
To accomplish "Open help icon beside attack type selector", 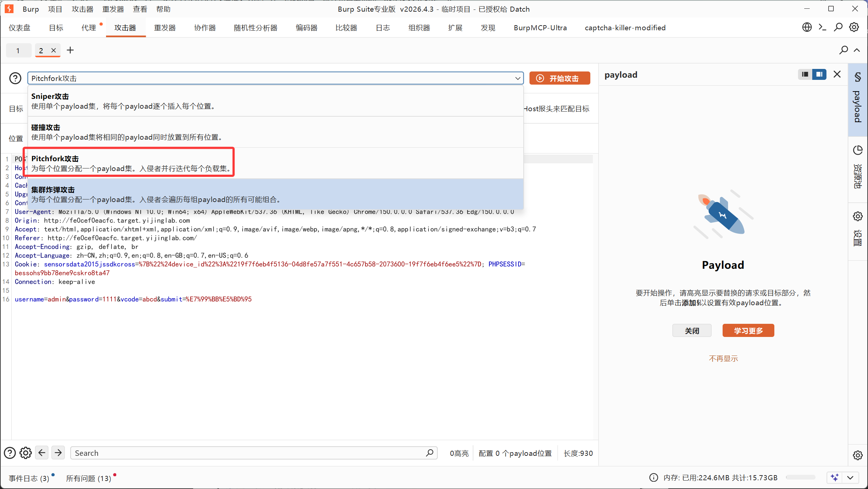I will pyautogui.click(x=15, y=78).
